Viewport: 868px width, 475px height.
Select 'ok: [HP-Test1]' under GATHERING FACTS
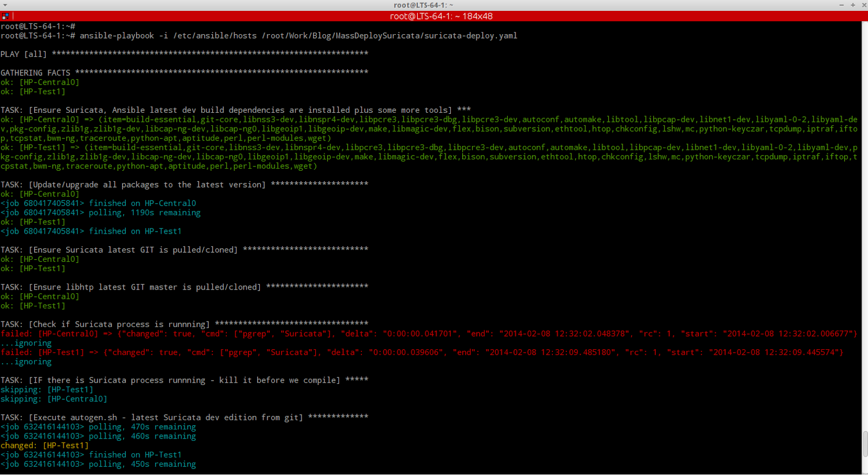coord(33,92)
